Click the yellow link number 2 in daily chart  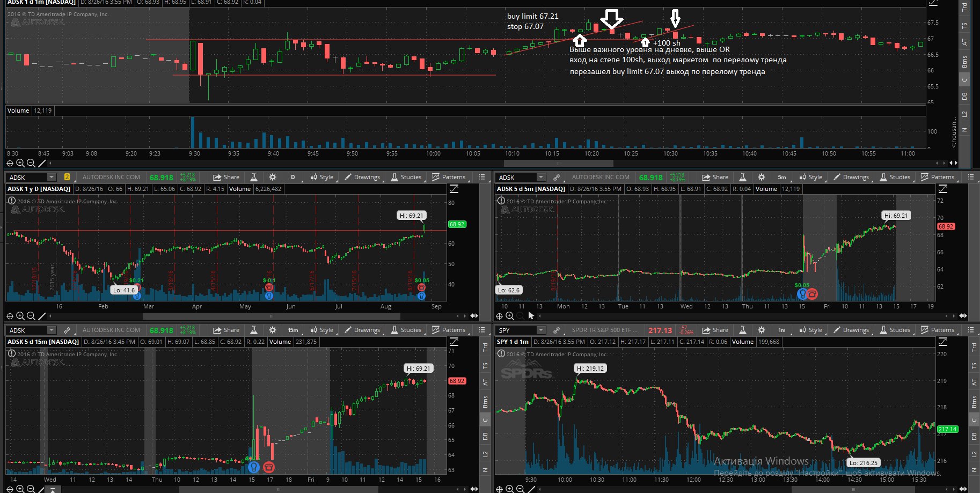point(67,177)
